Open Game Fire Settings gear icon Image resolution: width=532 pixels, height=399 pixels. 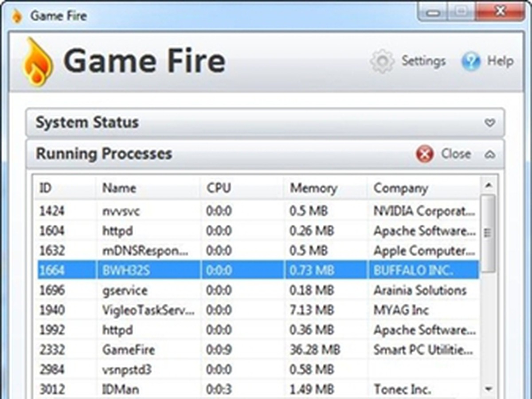382,62
